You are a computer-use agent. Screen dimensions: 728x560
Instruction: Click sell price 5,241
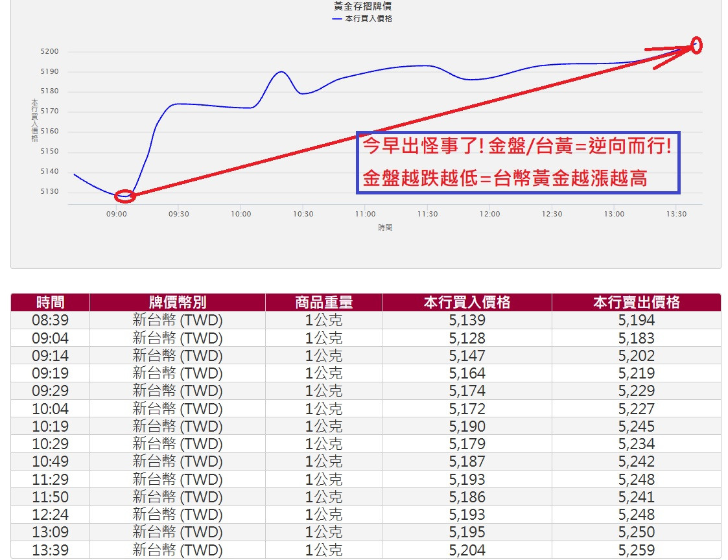click(x=637, y=497)
